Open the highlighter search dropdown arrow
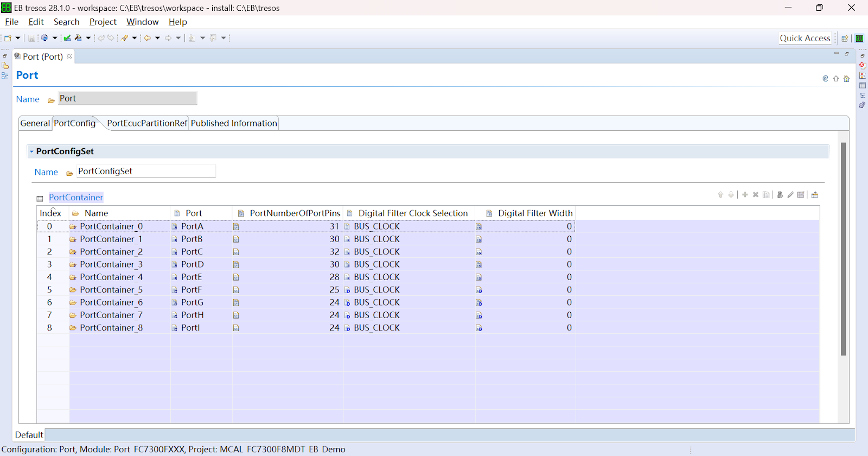Viewport: 868px width, 456px height. [x=135, y=38]
